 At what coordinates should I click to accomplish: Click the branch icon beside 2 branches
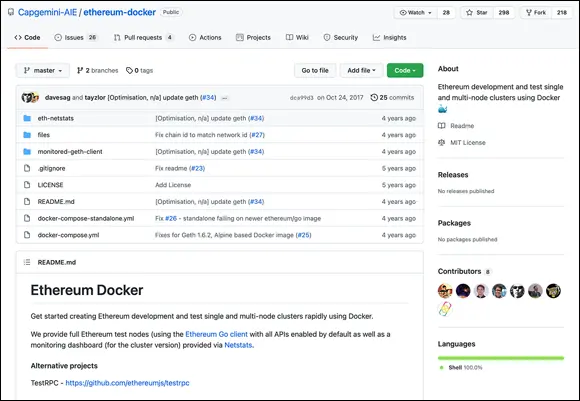point(80,70)
